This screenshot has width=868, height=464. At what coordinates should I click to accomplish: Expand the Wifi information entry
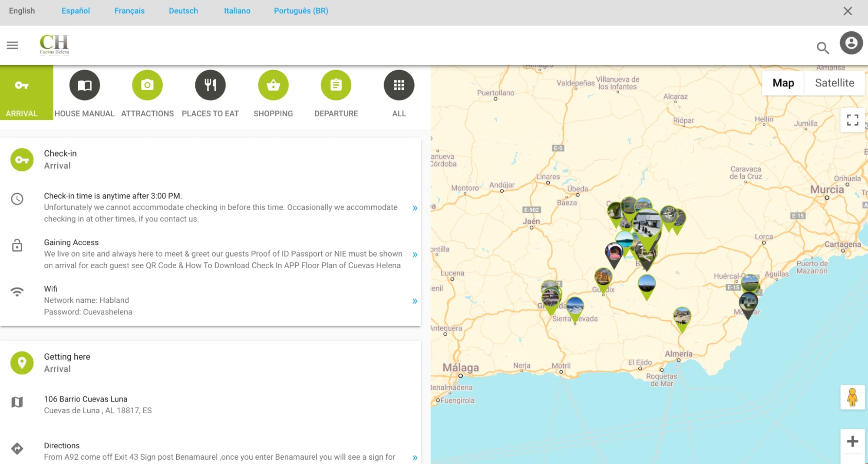pyautogui.click(x=415, y=301)
